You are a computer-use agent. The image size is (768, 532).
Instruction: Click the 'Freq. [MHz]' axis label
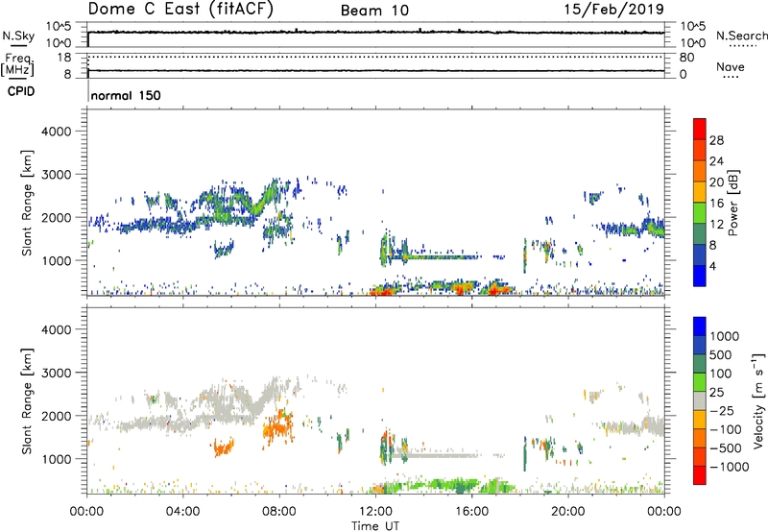17,64
